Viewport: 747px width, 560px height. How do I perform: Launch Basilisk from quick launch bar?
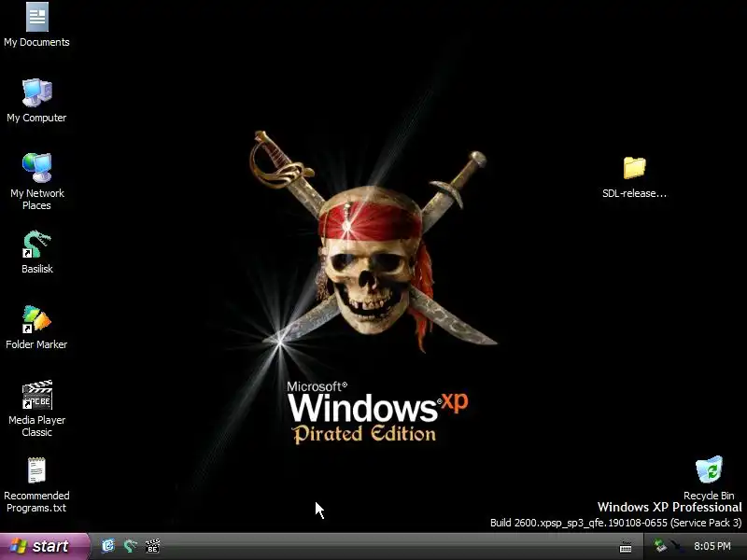[x=130, y=546]
